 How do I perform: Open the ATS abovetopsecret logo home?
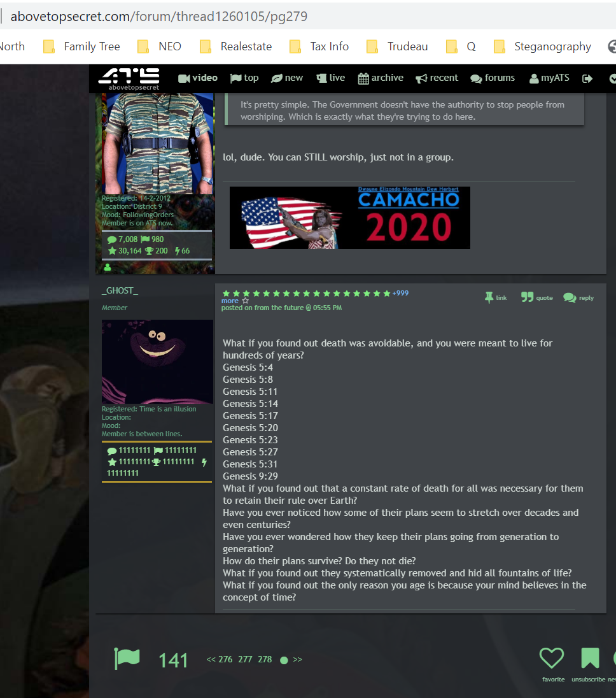tap(129, 79)
